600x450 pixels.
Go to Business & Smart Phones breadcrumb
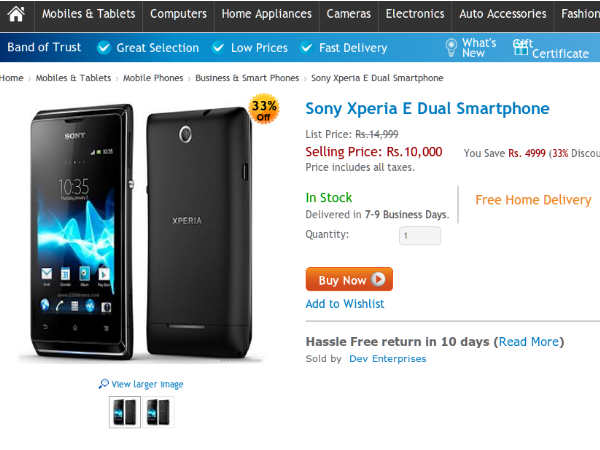click(x=247, y=78)
